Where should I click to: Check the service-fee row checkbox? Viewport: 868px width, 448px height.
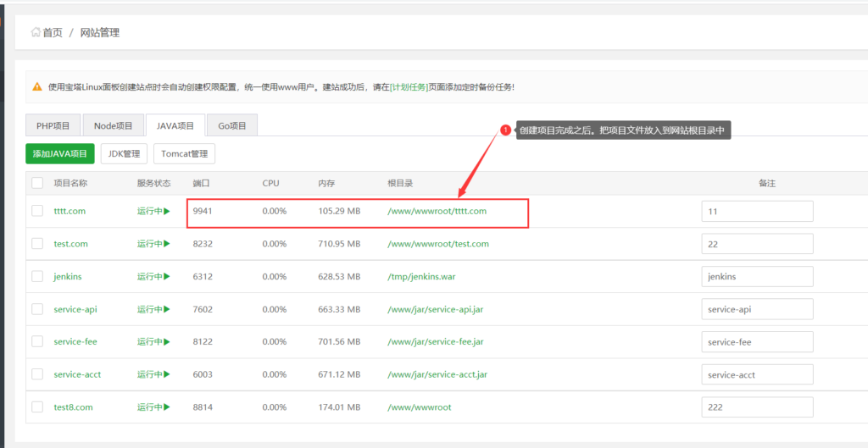pos(37,341)
